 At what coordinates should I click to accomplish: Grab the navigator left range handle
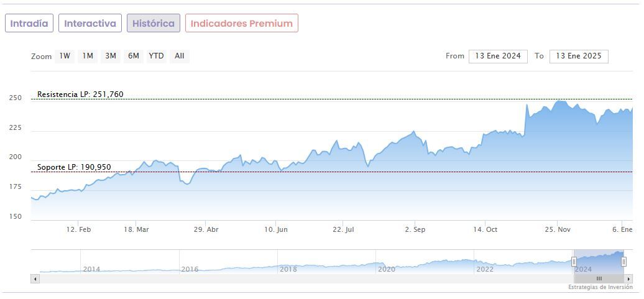pyautogui.click(x=574, y=262)
